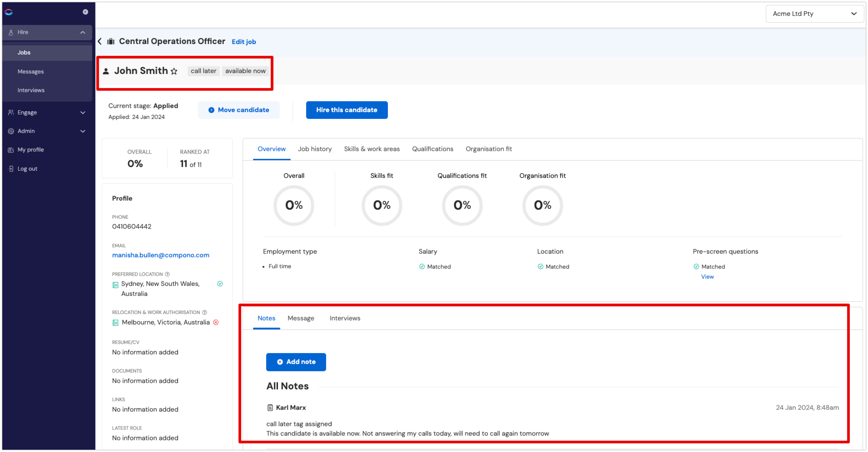The image size is (868, 452).
Task: Switch to the Overview tab
Action: [272, 149]
